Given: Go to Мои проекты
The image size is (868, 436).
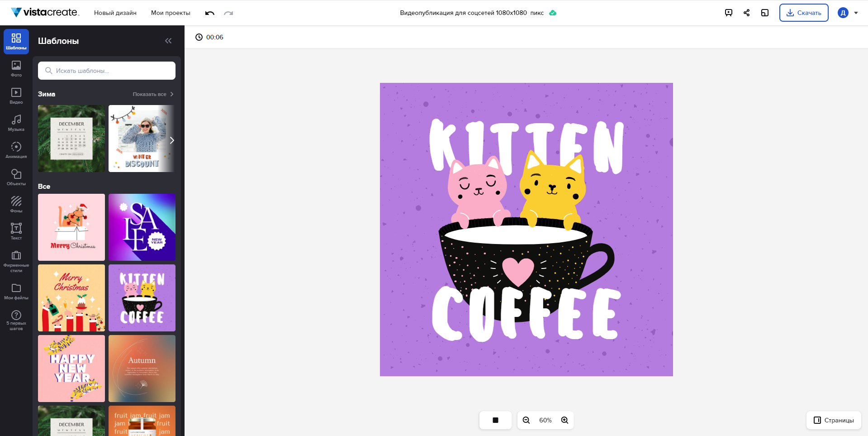Looking at the screenshot, I should coord(171,13).
